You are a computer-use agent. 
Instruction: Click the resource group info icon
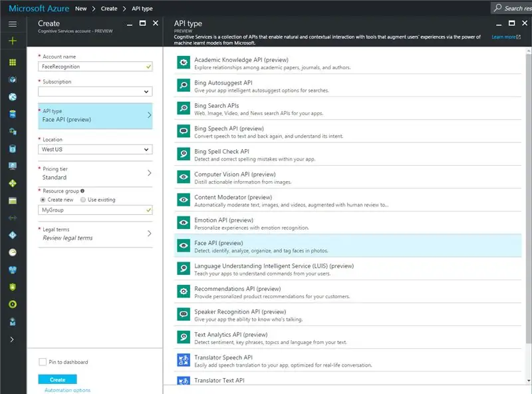(82, 191)
